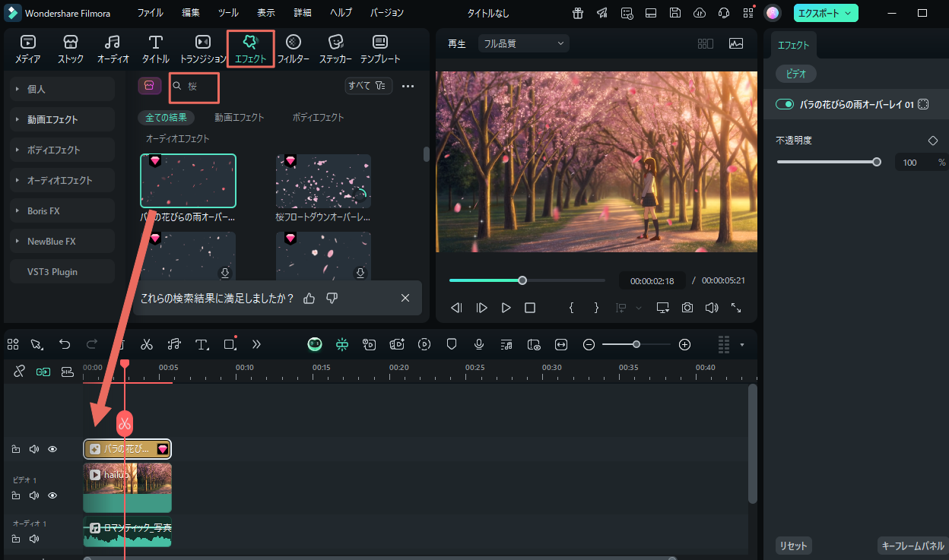Lock the オーディオ 1 track

click(x=16, y=539)
